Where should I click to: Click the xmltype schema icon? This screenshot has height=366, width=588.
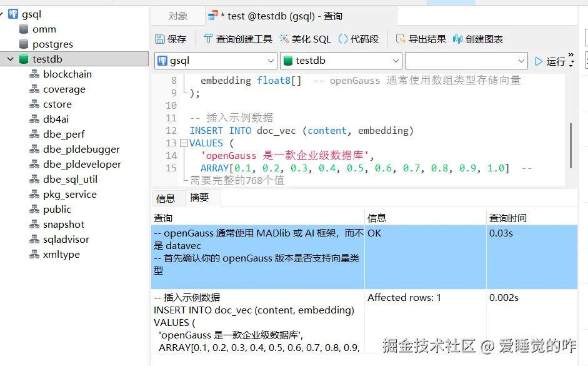point(34,254)
